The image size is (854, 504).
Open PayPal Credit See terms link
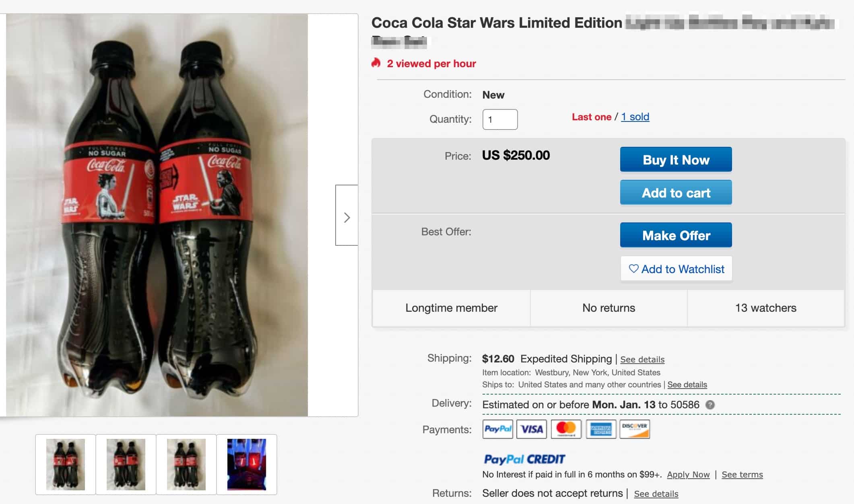click(x=742, y=475)
